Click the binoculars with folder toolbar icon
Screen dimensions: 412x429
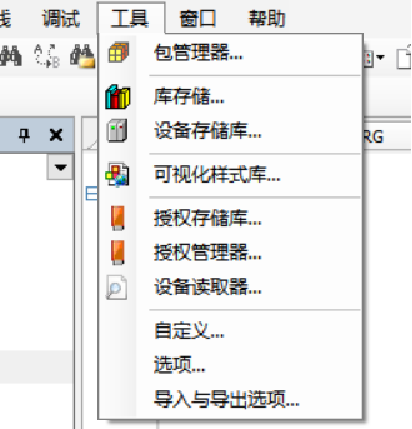83,56
